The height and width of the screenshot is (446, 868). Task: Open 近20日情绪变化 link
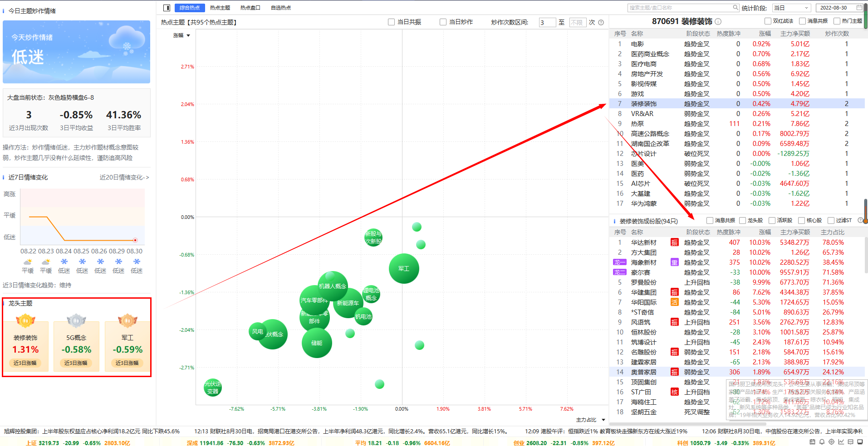point(124,177)
